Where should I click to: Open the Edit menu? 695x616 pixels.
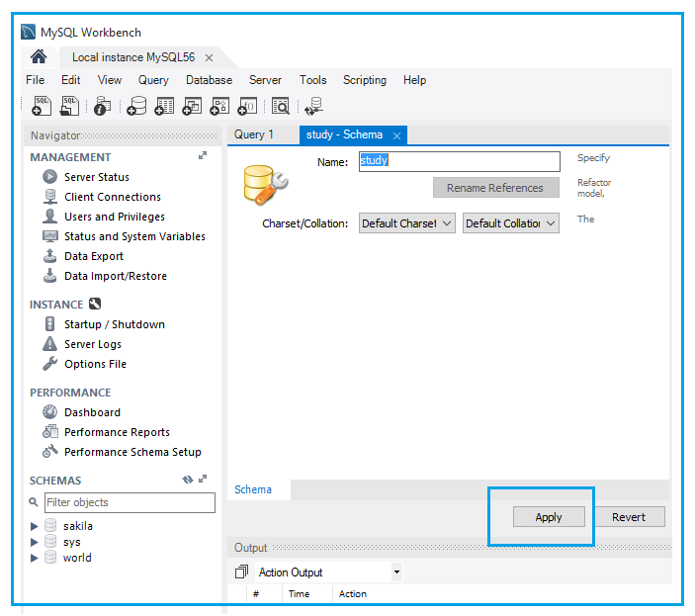(x=70, y=80)
